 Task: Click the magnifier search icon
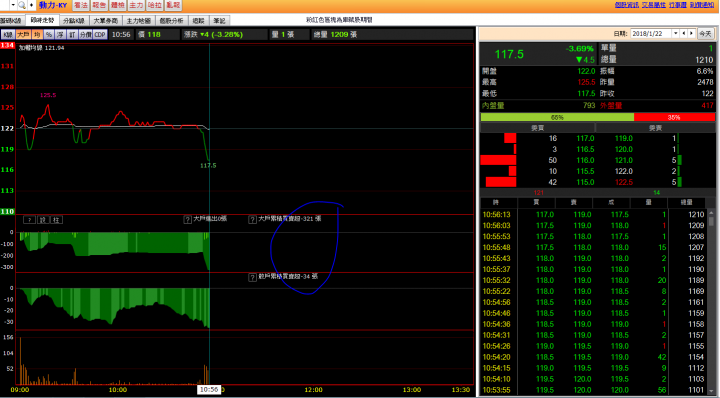[x=22, y=5]
